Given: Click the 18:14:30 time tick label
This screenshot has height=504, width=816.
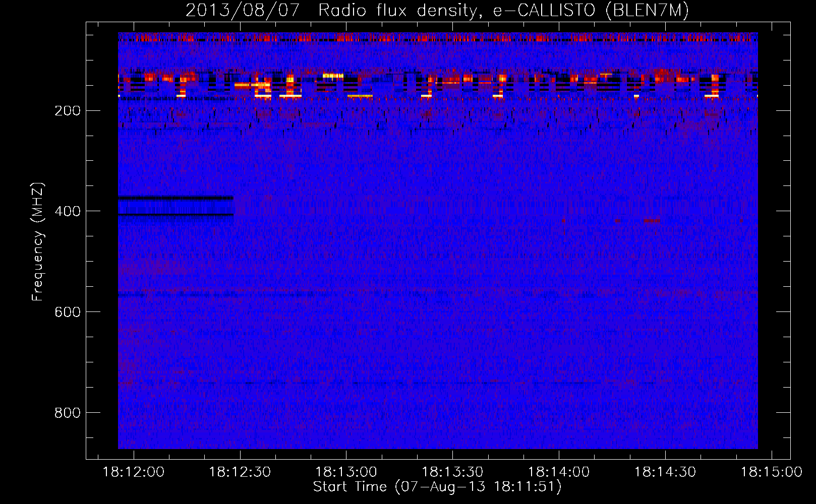Looking at the screenshot, I should tap(665, 472).
